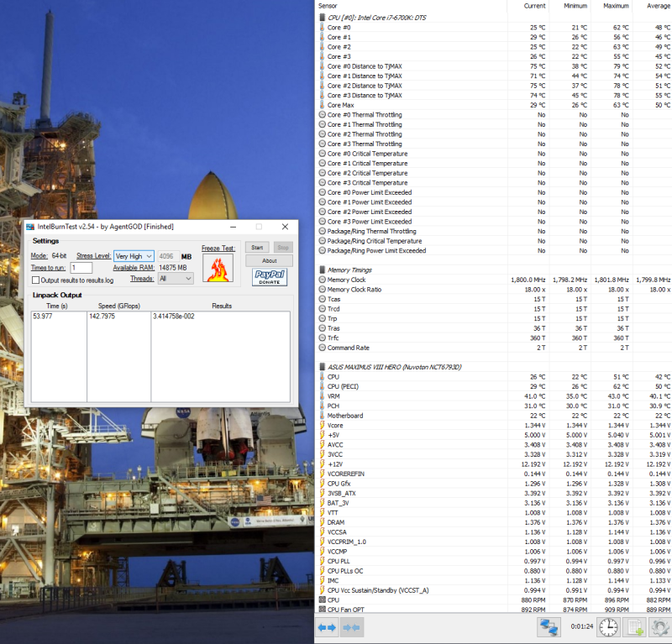This screenshot has height=644, width=672.
Task: Click the chip icon beside CPU [#0] header
Action: coord(323,18)
